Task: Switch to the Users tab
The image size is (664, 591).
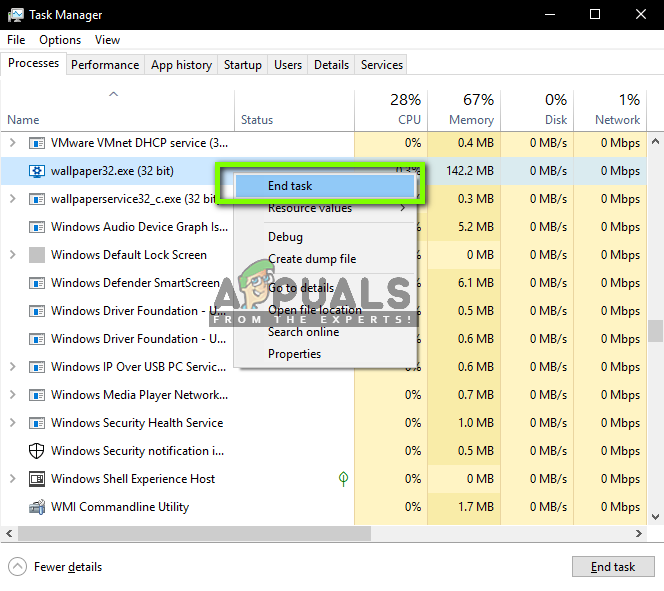Action: click(x=288, y=65)
